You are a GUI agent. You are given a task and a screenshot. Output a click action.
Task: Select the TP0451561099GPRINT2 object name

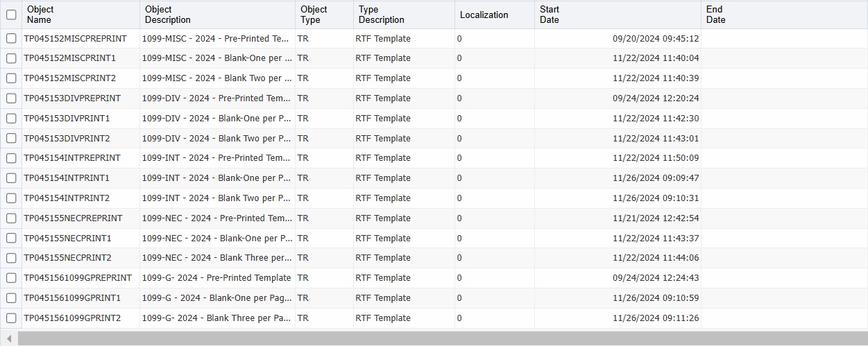72,318
